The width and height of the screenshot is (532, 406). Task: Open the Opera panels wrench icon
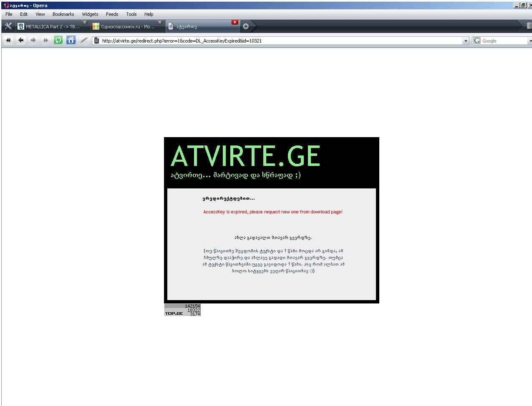coord(8,26)
